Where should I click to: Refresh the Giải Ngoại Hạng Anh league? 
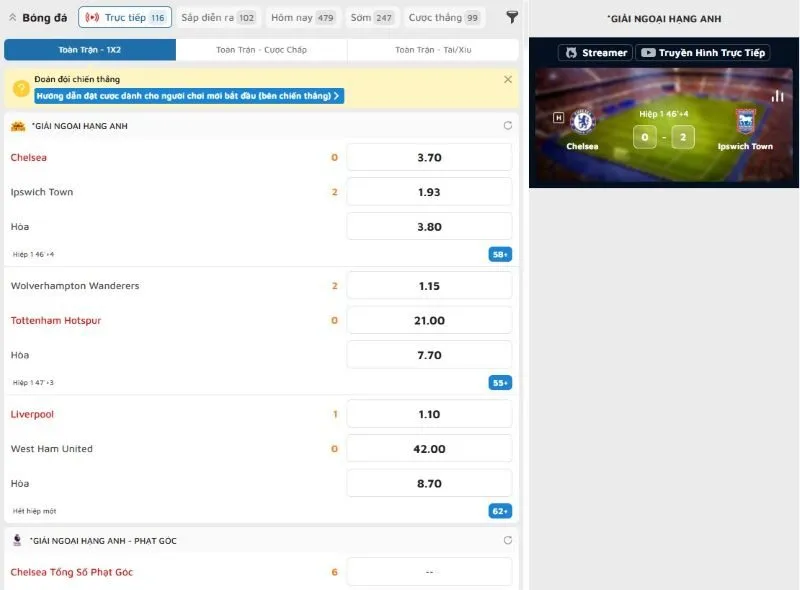pyautogui.click(x=507, y=126)
